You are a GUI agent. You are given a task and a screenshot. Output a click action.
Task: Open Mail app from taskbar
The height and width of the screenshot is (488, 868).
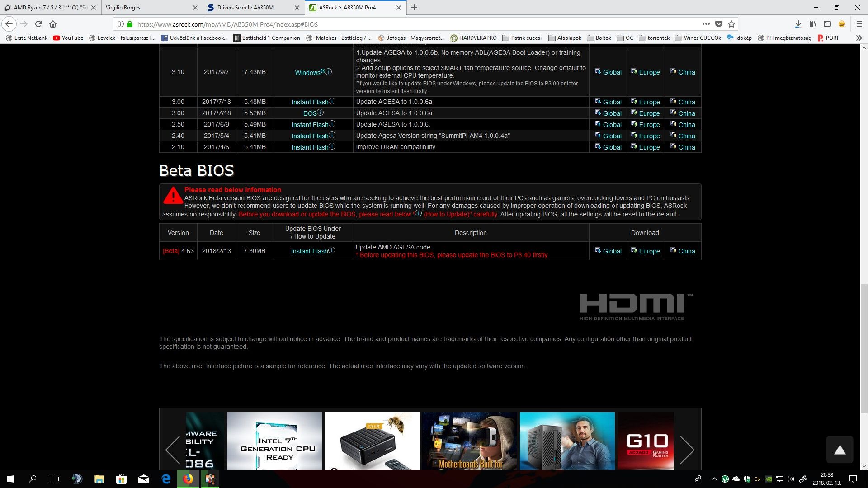coord(144,479)
